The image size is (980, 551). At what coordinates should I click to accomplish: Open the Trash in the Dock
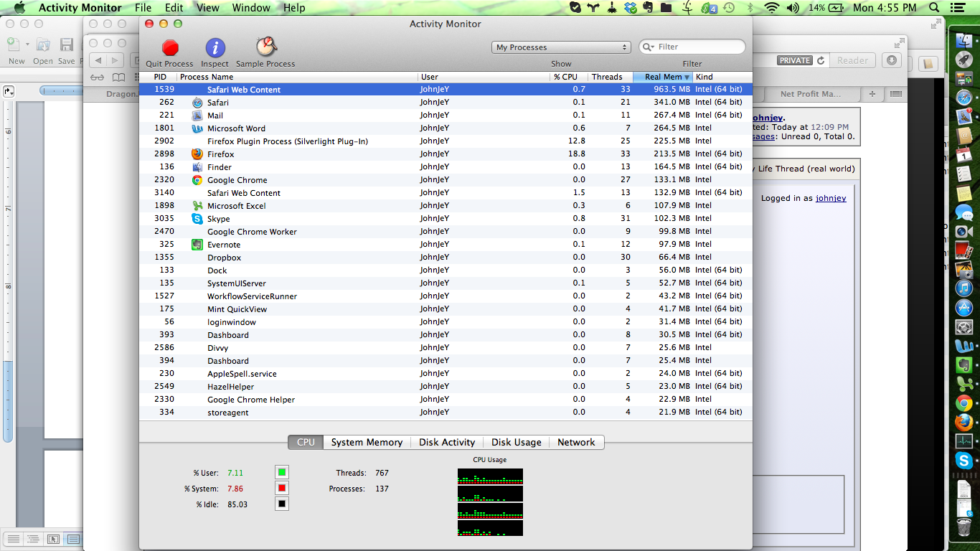click(963, 527)
